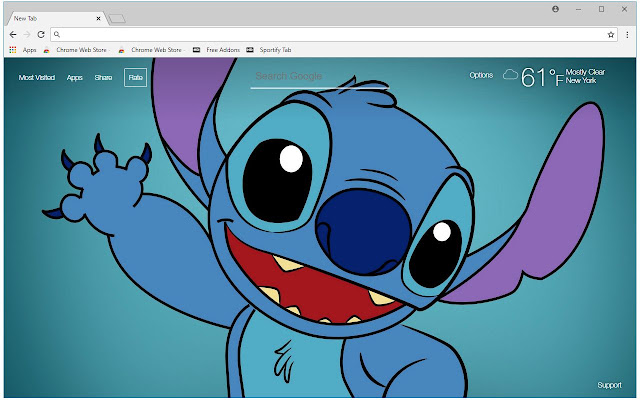
Task: Click the forward navigation arrow
Action: [x=27, y=35]
